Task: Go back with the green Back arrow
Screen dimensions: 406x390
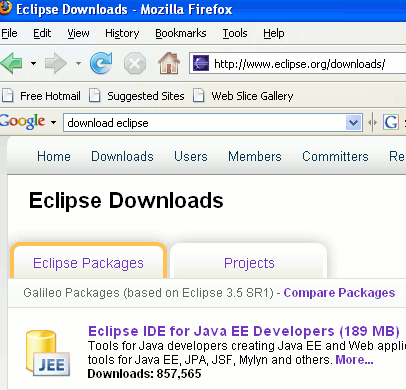Action: click(12, 63)
